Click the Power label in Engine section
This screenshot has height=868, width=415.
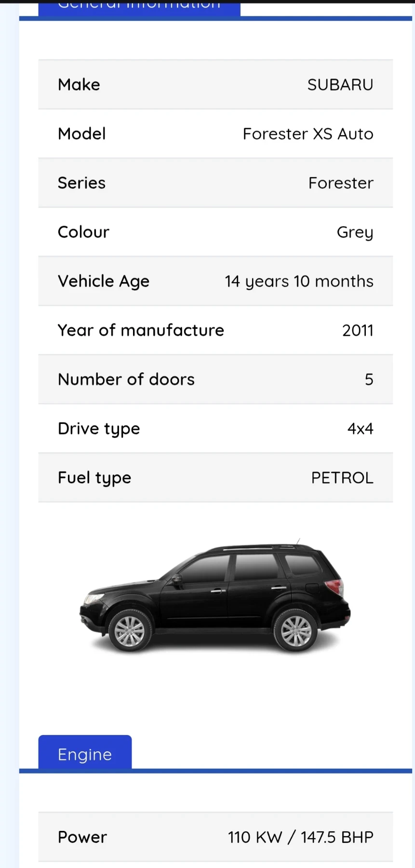click(82, 837)
